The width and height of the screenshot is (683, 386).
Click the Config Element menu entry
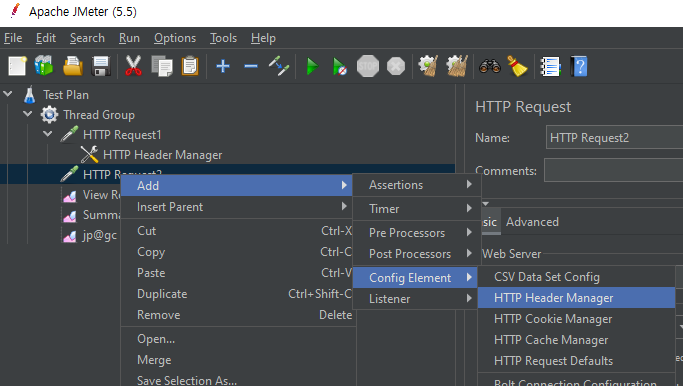tap(415, 278)
